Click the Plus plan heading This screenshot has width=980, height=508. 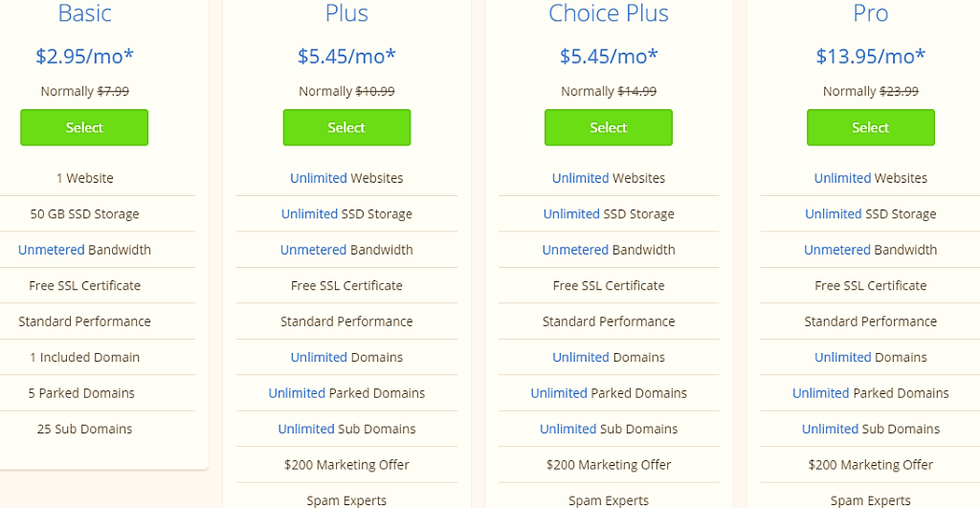(x=346, y=13)
